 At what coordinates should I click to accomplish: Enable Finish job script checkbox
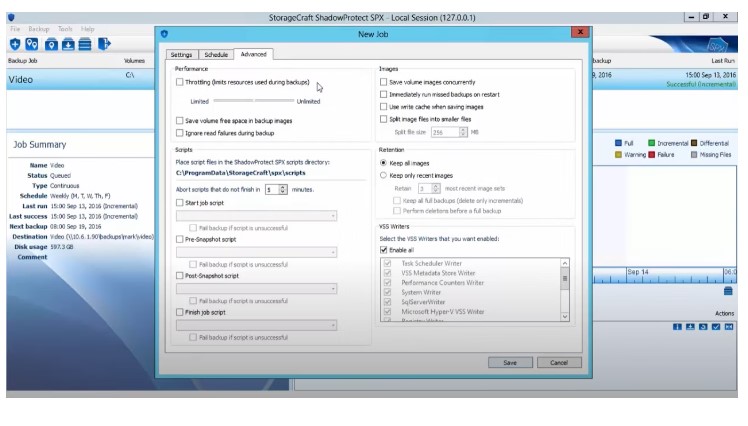tap(180, 312)
